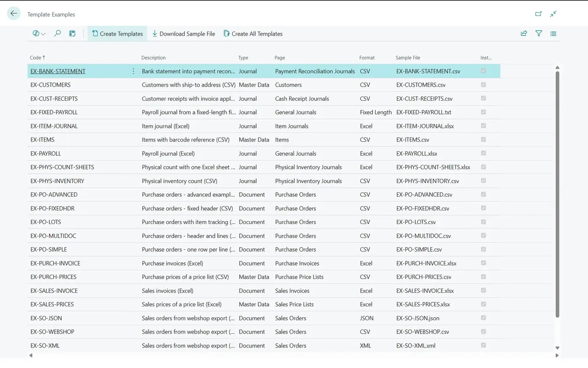Click the scroll down arrow

(x=557, y=348)
